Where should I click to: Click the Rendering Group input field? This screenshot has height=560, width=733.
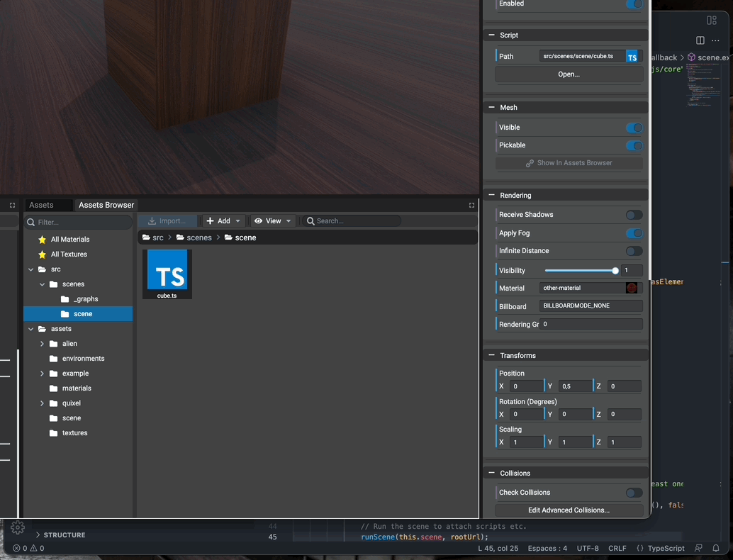point(591,324)
